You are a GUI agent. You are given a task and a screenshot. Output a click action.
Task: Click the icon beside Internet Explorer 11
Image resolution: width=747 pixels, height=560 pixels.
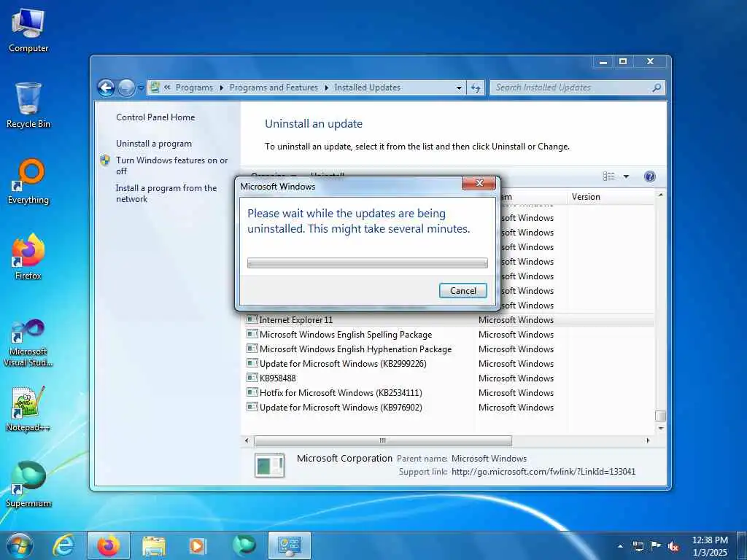252,319
